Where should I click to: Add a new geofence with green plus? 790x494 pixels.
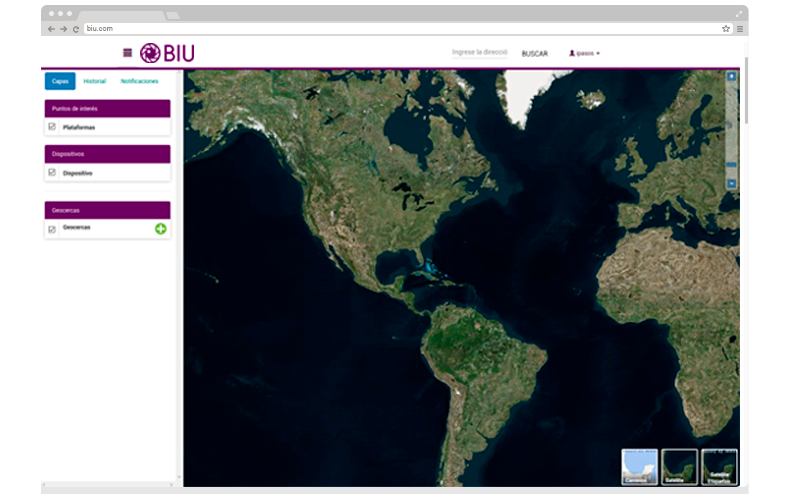(160, 229)
